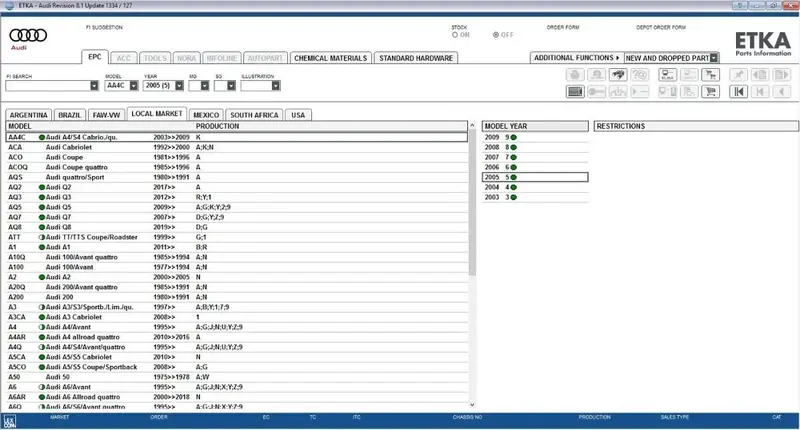
Task: Click the single shopping cart icon
Action: 710,92
